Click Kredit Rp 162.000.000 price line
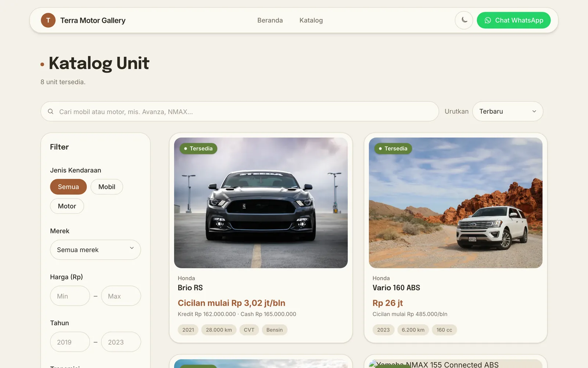Viewport: 588px width, 368px height. [x=237, y=314]
